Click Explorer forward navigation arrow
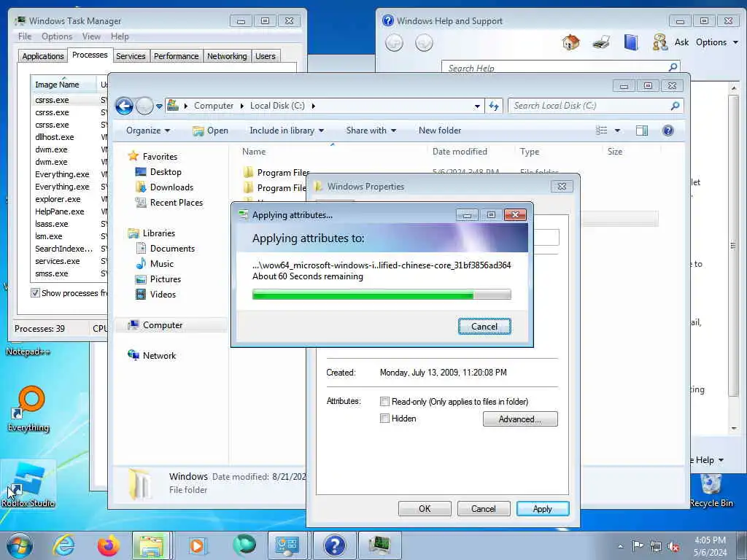This screenshot has width=747, height=560. 144,106
